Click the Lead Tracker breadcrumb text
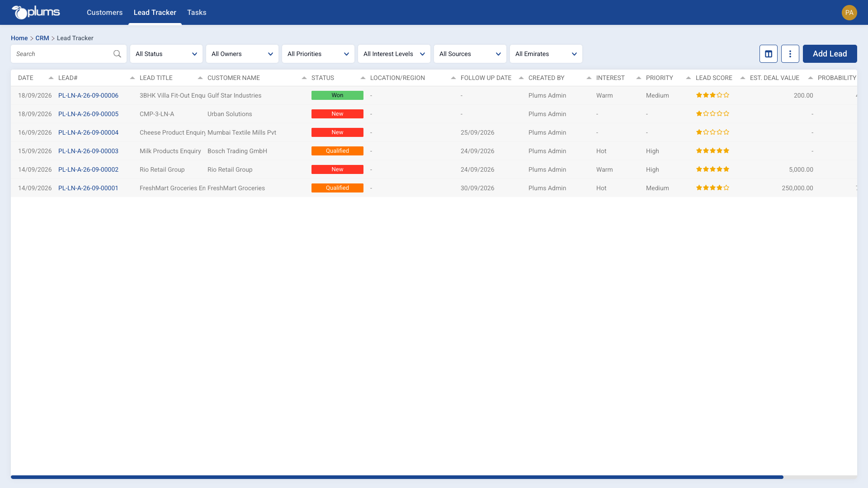868x488 pixels. pyautogui.click(x=75, y=38)
